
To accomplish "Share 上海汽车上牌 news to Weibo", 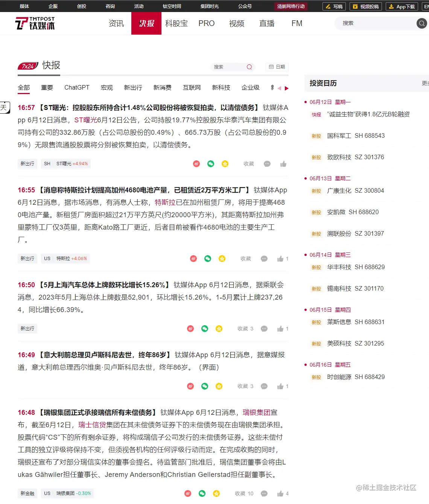I will coord(190,329).
